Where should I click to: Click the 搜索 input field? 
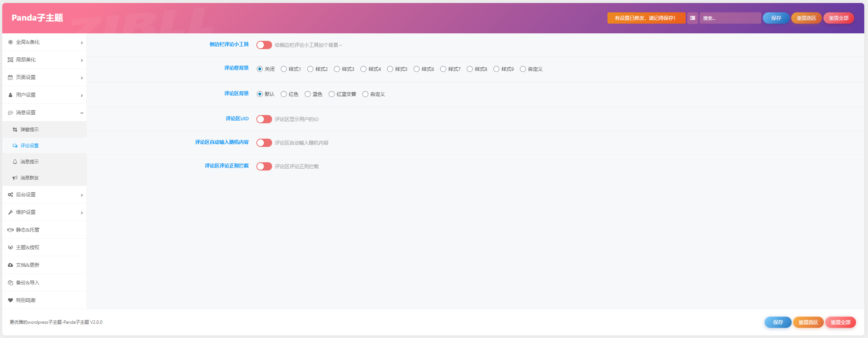click(x=730, y=18)
